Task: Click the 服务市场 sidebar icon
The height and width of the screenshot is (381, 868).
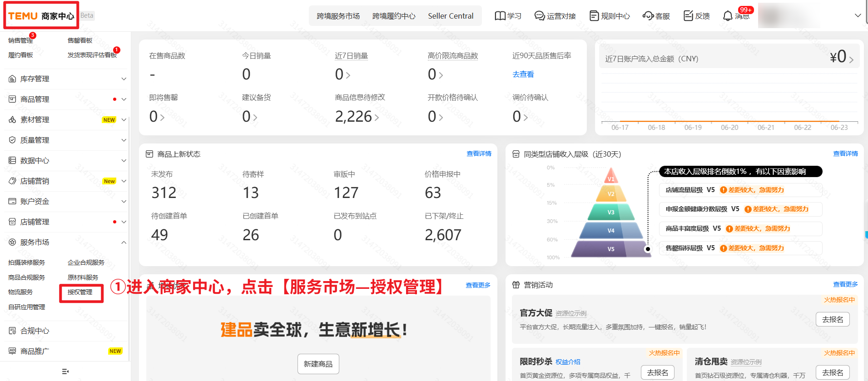Action: [x=12, y=242]
